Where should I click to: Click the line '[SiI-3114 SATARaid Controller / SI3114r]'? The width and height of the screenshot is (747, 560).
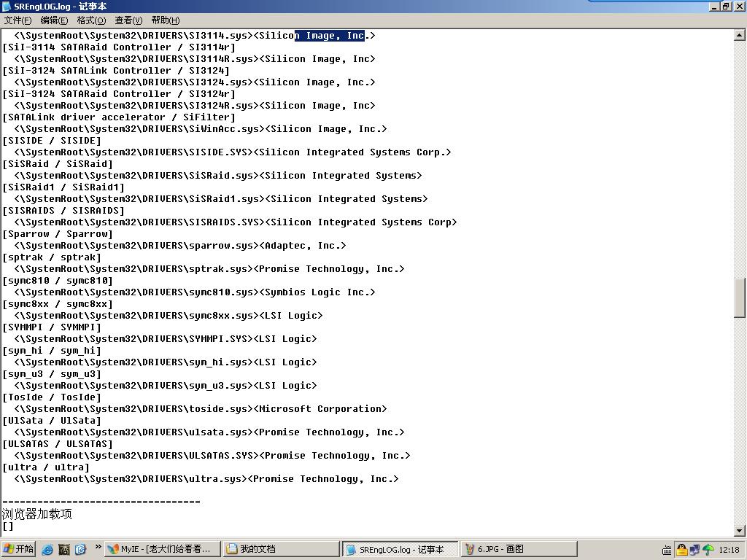click(x=119, y=47)
